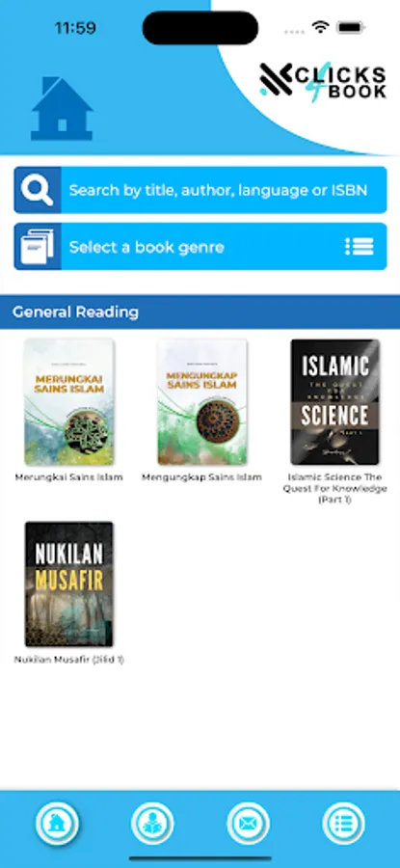
Task: Expand the Select a book genre dropdown
Action: tap(200, 246)
